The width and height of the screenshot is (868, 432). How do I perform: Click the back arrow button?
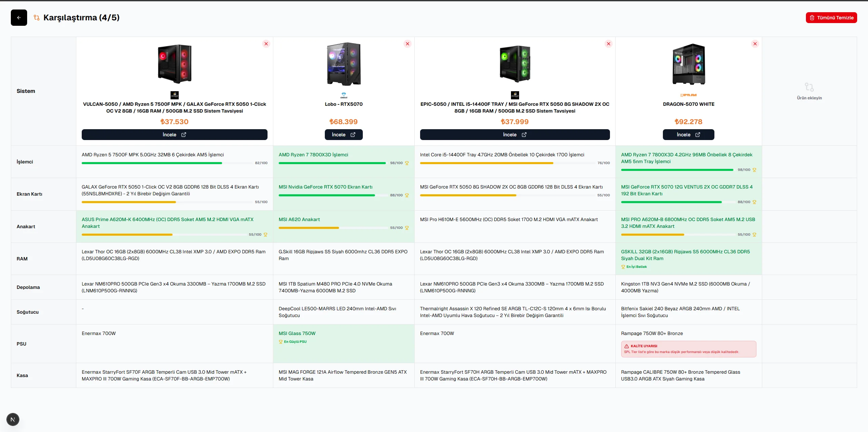coord(19,18)
